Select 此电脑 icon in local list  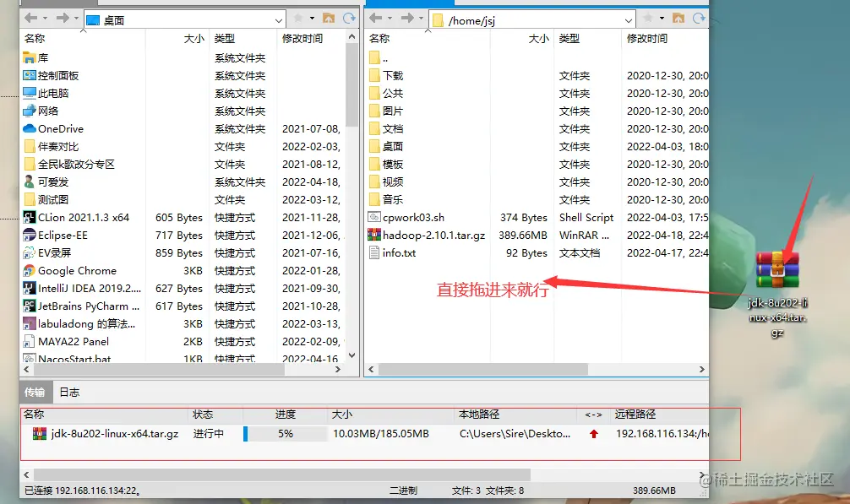(30, 93)
